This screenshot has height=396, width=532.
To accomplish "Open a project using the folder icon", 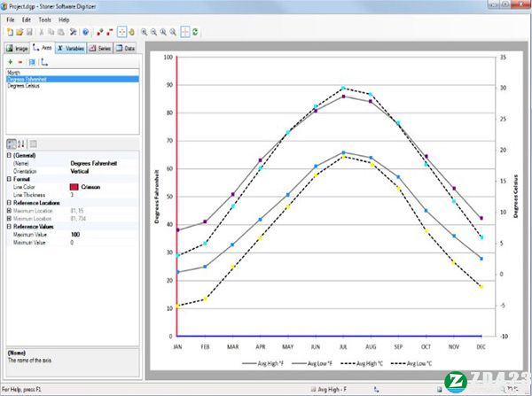I will click(x=20, y=32).
